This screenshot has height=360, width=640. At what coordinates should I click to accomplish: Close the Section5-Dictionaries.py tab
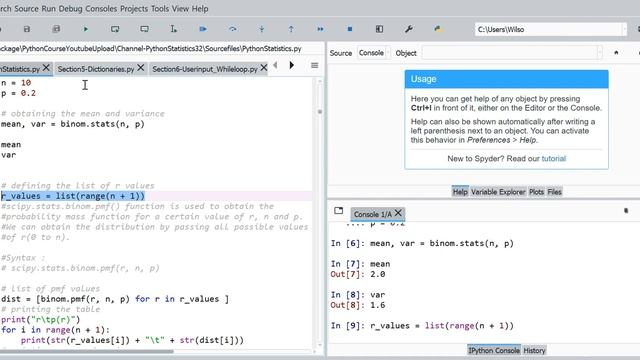[140, 67]
